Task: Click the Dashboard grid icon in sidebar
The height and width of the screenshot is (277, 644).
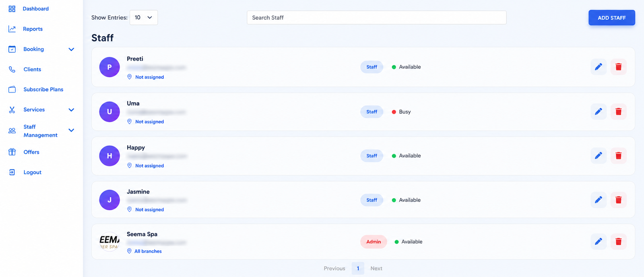Action: pos(12,9)
